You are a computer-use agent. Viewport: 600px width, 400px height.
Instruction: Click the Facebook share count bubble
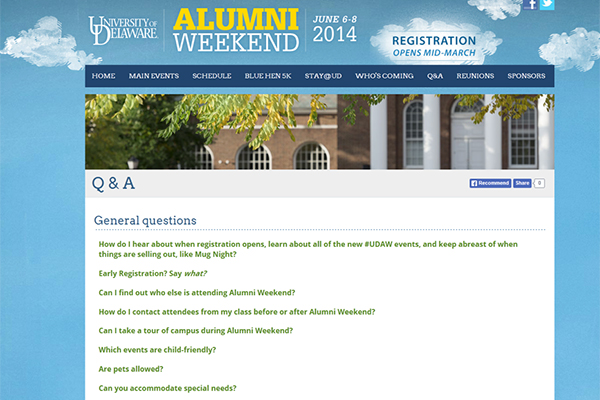point(539,183)
